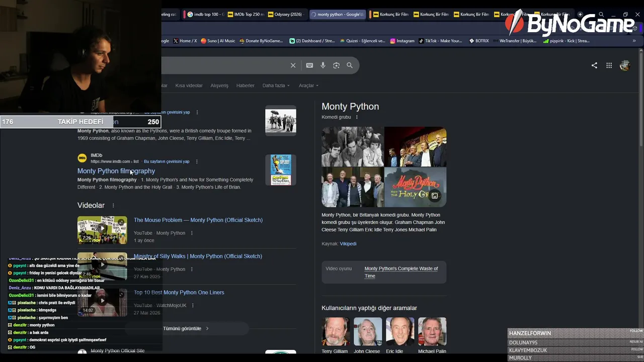Open the Google account avatar menu
Image resolution: width=644 pixels, height=362 pixels.
tap(625, 65)
